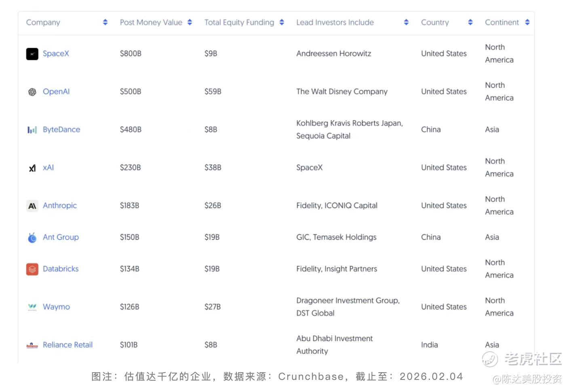Open the Ant Group company link

61,237
